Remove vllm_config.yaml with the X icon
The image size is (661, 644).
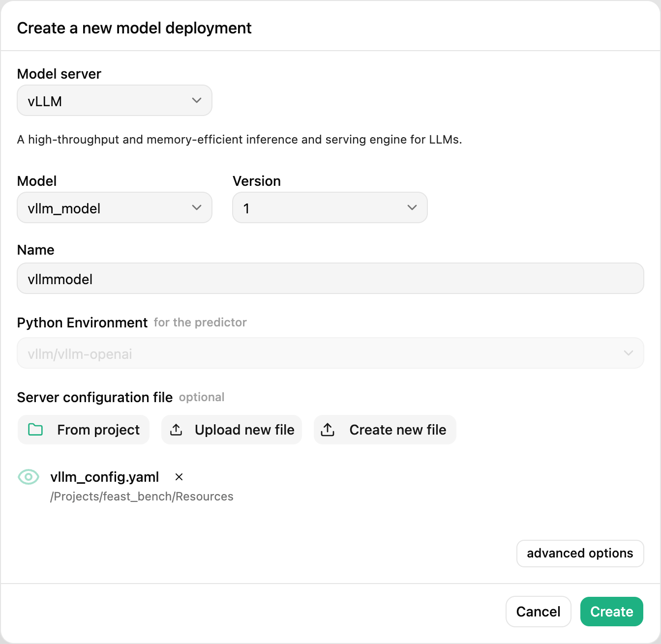tap(179, 477)
